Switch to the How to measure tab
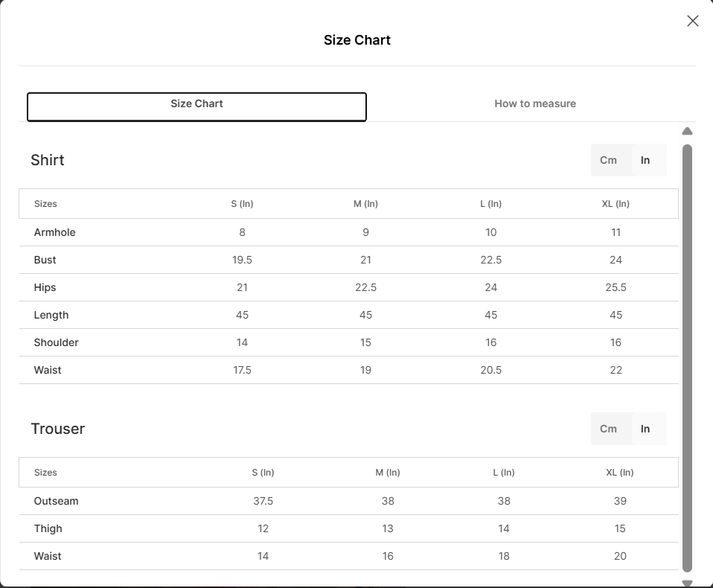 coord(534,104)
